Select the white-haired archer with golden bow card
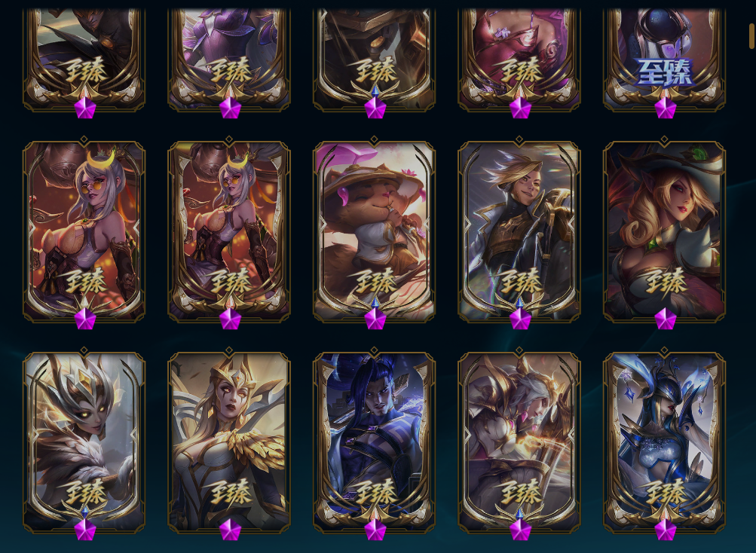 519,442
